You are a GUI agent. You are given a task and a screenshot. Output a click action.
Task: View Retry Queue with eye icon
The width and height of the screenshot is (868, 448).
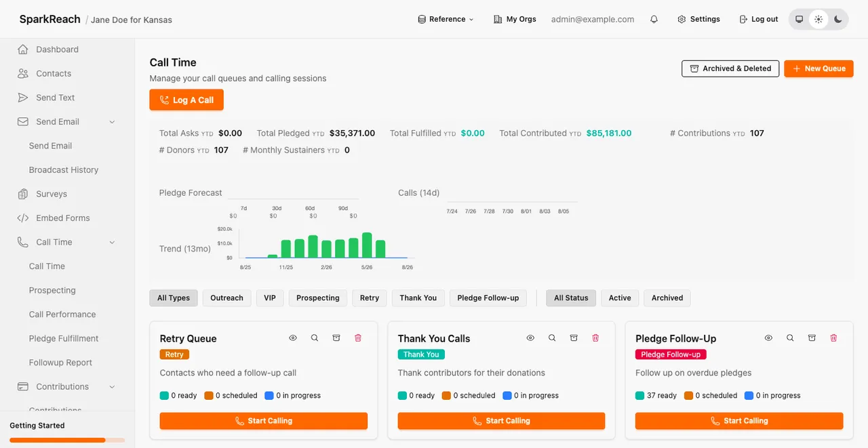pyautogui.click(x=293, y=338)
